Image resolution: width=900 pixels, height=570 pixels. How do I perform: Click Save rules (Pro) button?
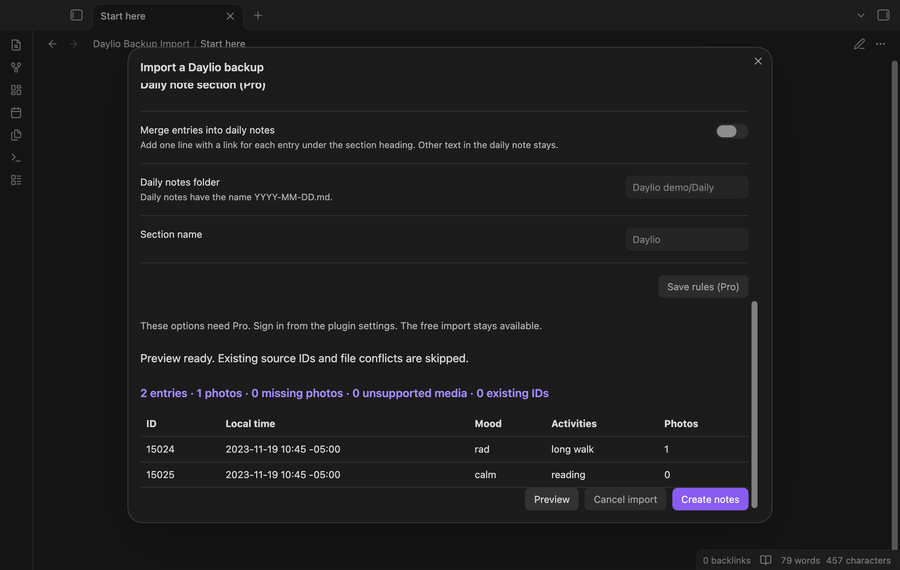(x=703, y=286)
